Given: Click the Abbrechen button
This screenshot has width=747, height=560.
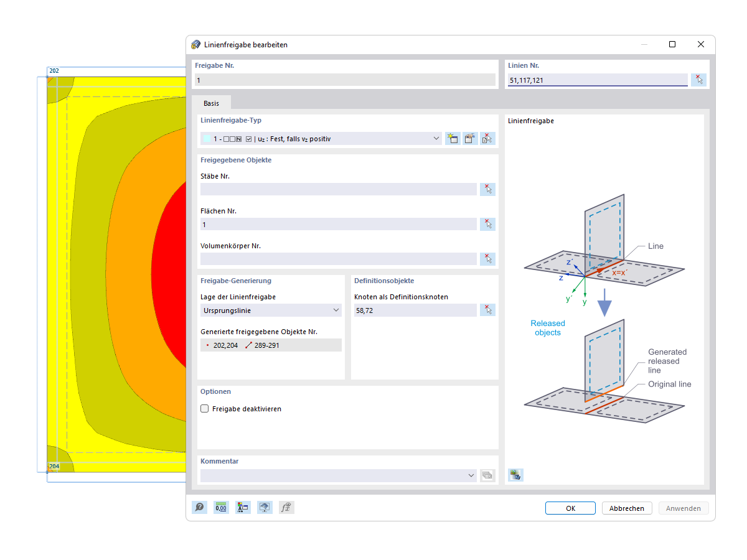Looking at the screenshot, I should (x=627, y=508).
